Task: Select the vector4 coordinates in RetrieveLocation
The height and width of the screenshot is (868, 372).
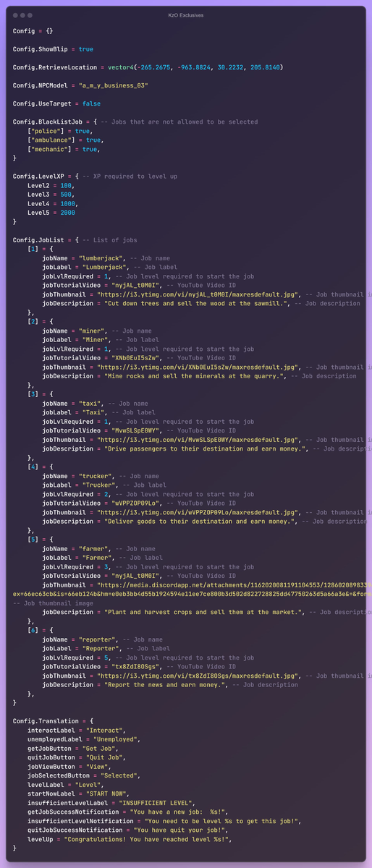Action: 195,67
